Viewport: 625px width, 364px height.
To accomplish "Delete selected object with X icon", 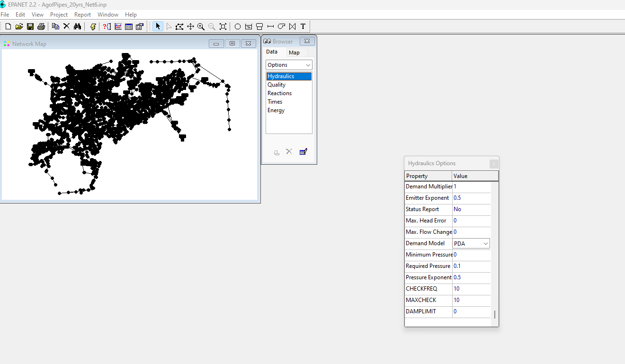I will click(x=66, y=27).
